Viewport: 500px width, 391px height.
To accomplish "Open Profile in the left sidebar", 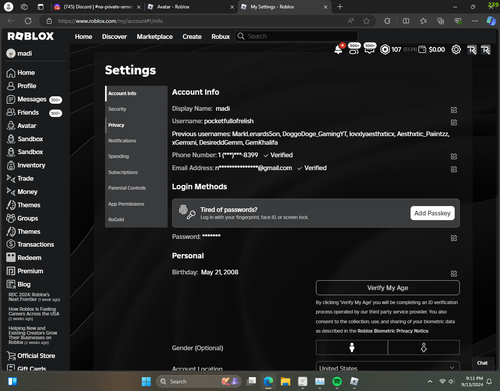I will tap(21, 86).
